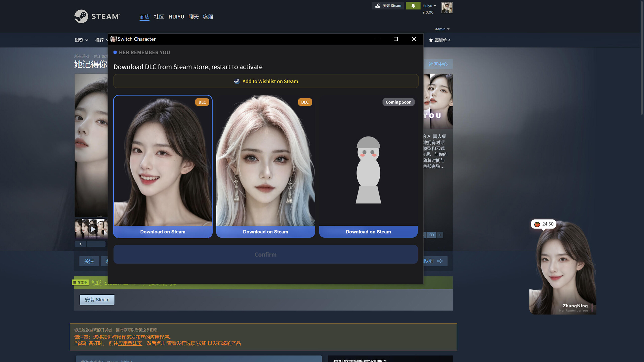Click the Steam icon beside Add to Wishlist
This screenshot has width=644, height=362.
[x=237, y=81]
